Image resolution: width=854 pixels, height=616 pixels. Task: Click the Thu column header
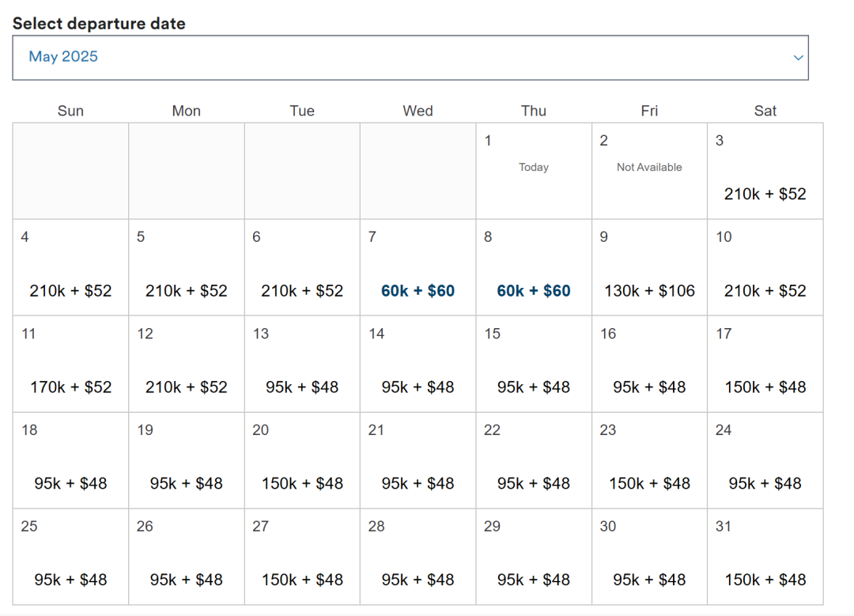coord(534,111)
